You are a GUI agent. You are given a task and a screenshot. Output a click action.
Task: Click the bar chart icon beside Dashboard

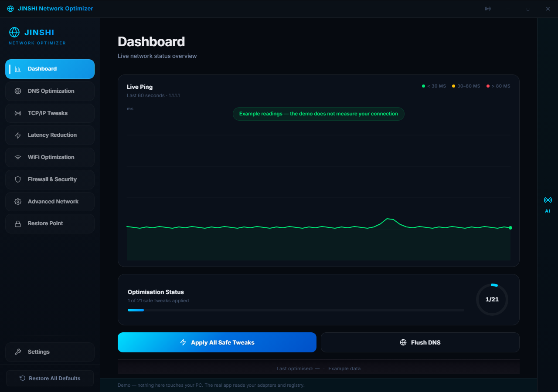pos(18,69)
